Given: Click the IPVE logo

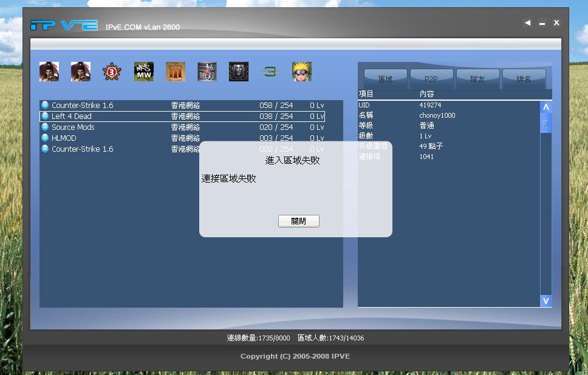Looking at the screenshot, I should click(64, 25).
